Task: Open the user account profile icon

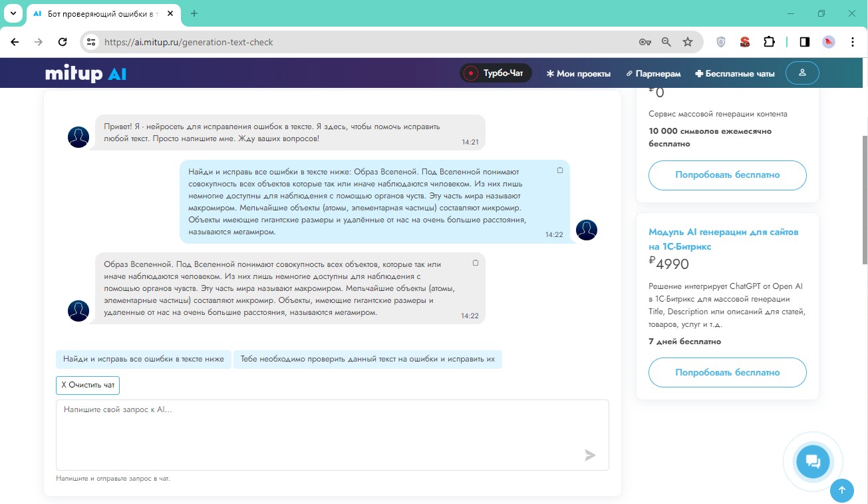Action: [802, 73]
